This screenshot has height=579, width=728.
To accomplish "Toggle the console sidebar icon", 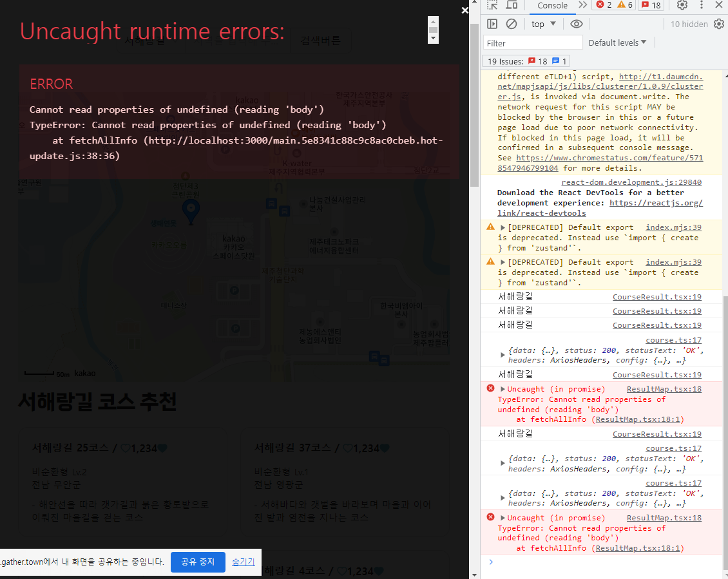I will [492, 24].
